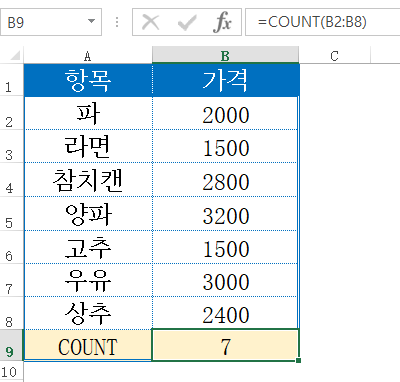Select row 1 header
This screenshot has width=400, height=382.
point(12,80)
